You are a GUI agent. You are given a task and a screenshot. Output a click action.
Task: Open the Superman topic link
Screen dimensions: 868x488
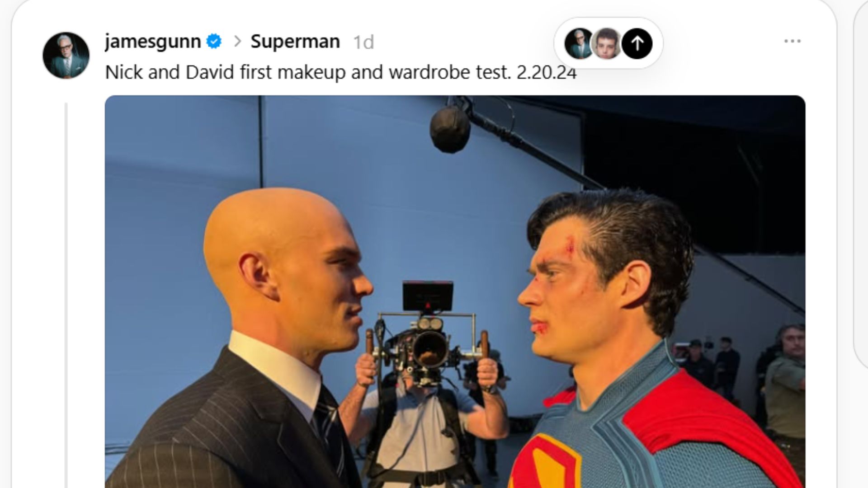[x=295, y=42]
